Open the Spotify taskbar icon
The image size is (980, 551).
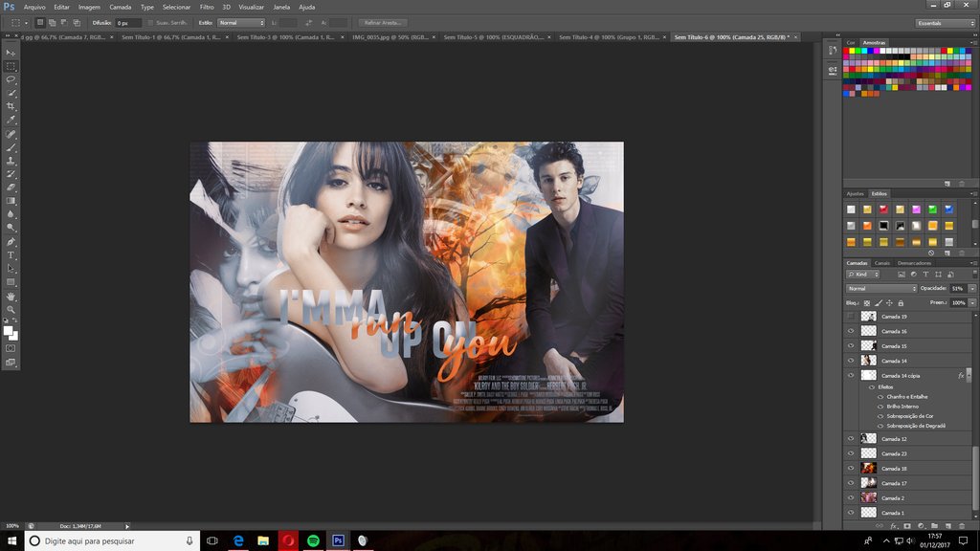[312, 540]
